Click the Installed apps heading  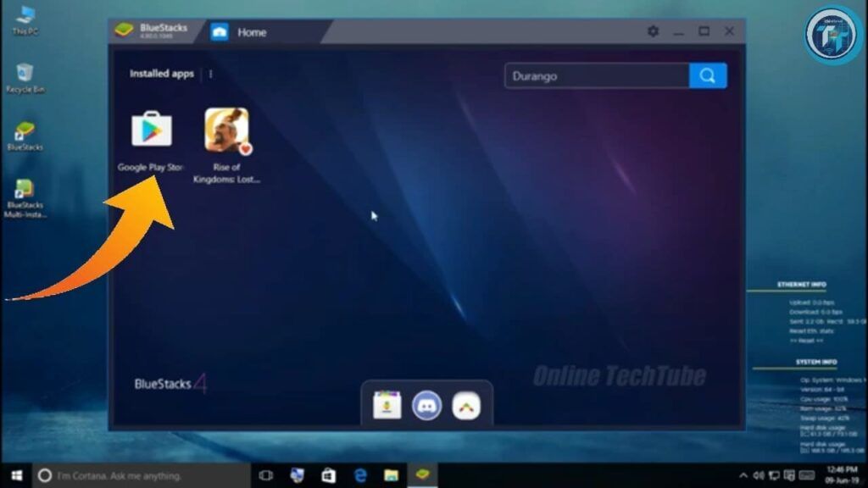click(162, 74)
